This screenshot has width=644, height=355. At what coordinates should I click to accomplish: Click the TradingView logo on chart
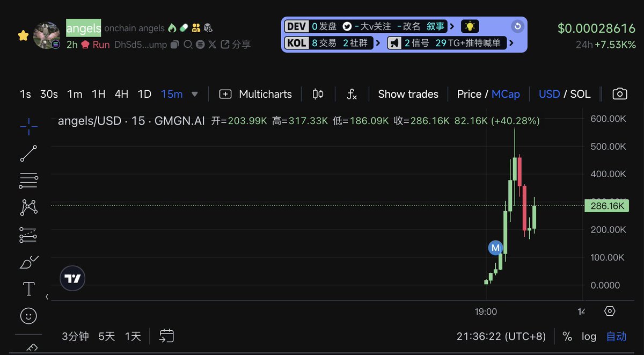pos(72,279)
